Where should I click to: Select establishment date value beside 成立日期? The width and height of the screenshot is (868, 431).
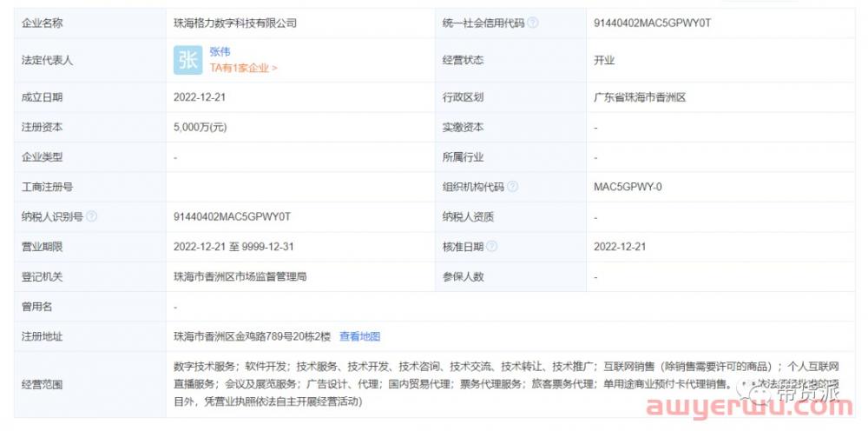(200, 97)
